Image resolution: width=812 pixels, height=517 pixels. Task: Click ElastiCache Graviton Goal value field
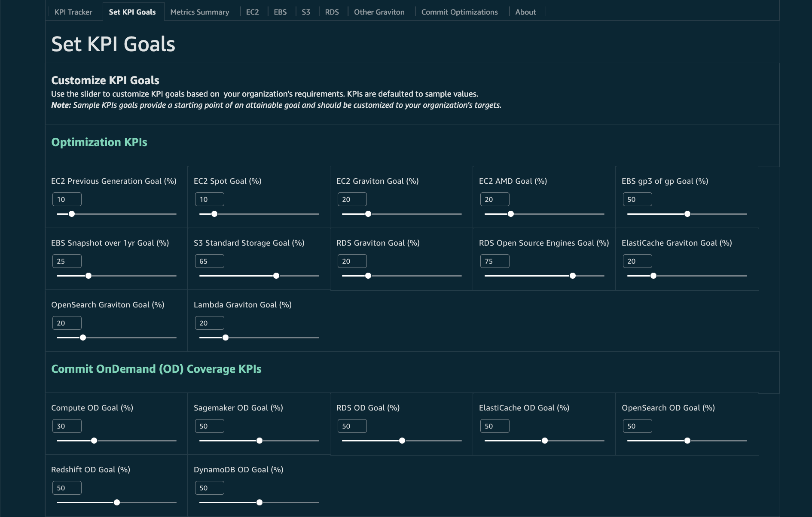point(638,261)
